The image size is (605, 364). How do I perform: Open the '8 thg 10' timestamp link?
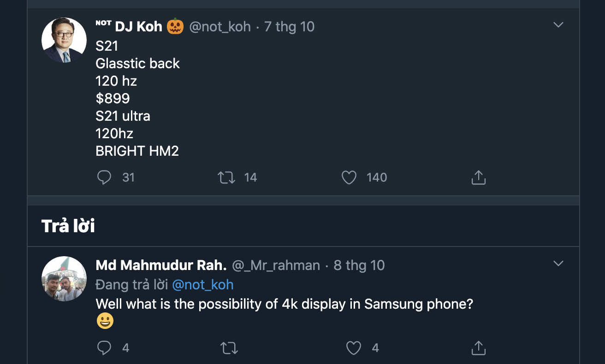click(x=359, y=265)
